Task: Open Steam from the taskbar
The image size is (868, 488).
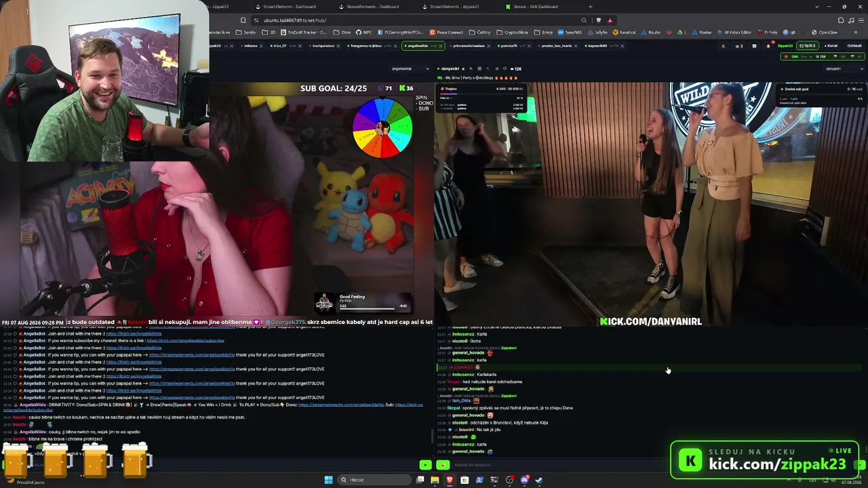Action: click(539, 480)
